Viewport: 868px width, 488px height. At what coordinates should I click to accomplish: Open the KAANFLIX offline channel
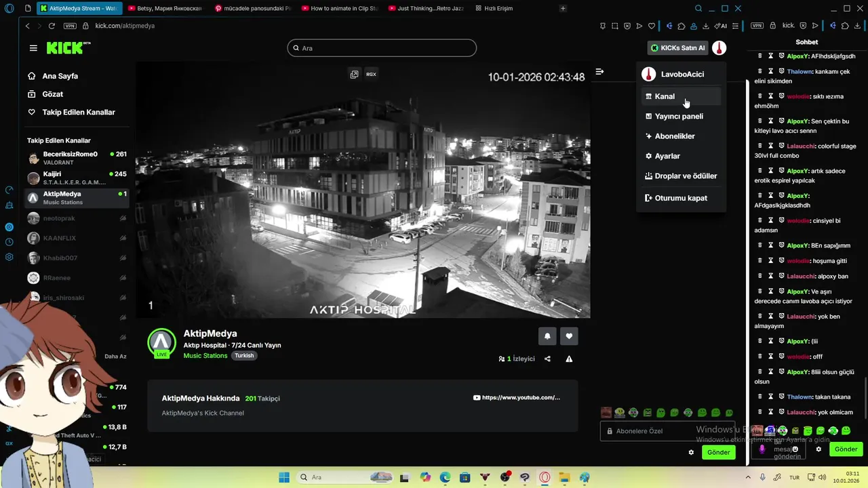click(x=77, y=238)
